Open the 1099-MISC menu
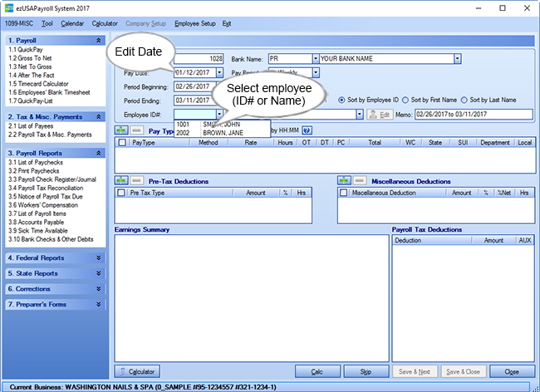540x392 pixels. 18,23
